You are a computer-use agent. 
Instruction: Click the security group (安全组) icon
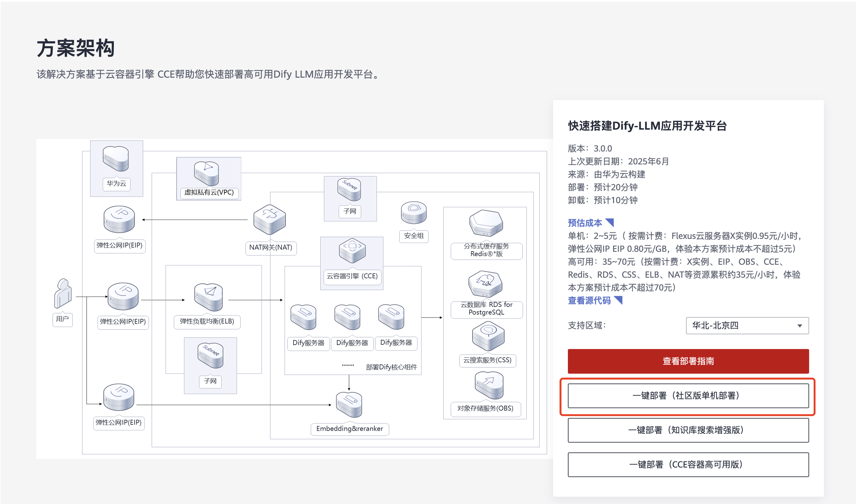click(x=414, y=212)
